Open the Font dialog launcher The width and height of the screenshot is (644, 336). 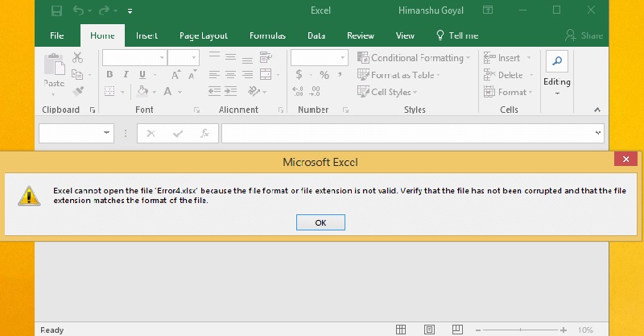(196, 110)
